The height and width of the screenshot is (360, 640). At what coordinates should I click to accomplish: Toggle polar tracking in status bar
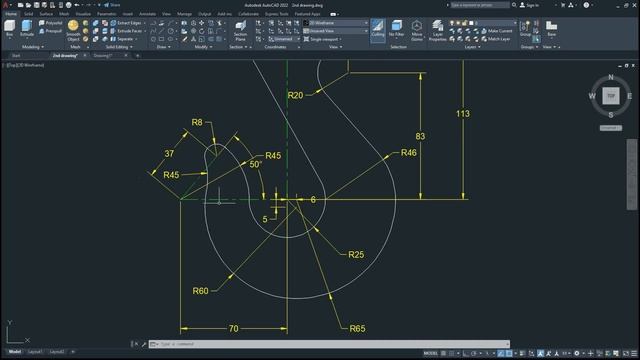tap(473, 353)
